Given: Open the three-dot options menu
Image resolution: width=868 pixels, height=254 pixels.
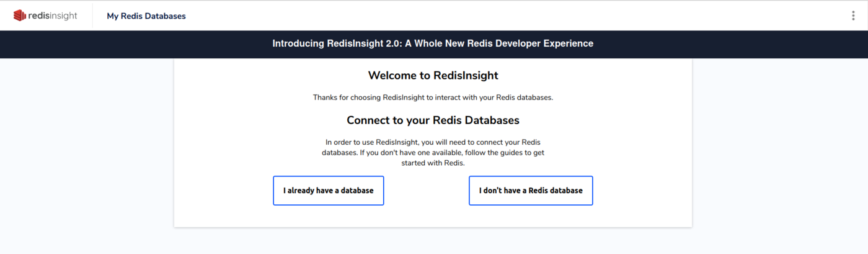Looking at the screenshot, I should pos(853,16).
